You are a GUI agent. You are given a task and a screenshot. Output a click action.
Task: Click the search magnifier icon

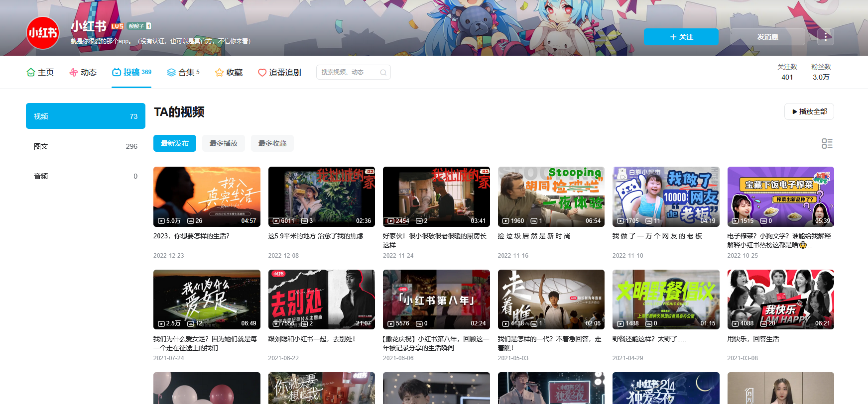point(383,73)
